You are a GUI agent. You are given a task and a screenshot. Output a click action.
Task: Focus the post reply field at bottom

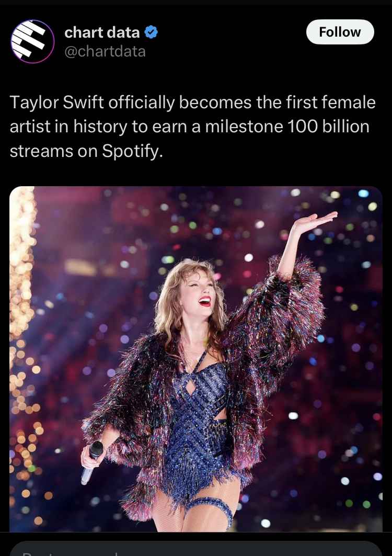[195, 549]
